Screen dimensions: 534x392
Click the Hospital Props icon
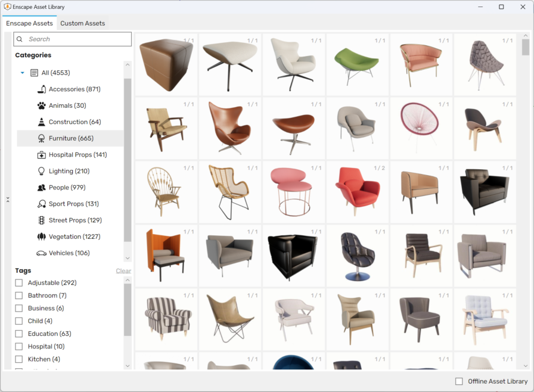point(42,155)
